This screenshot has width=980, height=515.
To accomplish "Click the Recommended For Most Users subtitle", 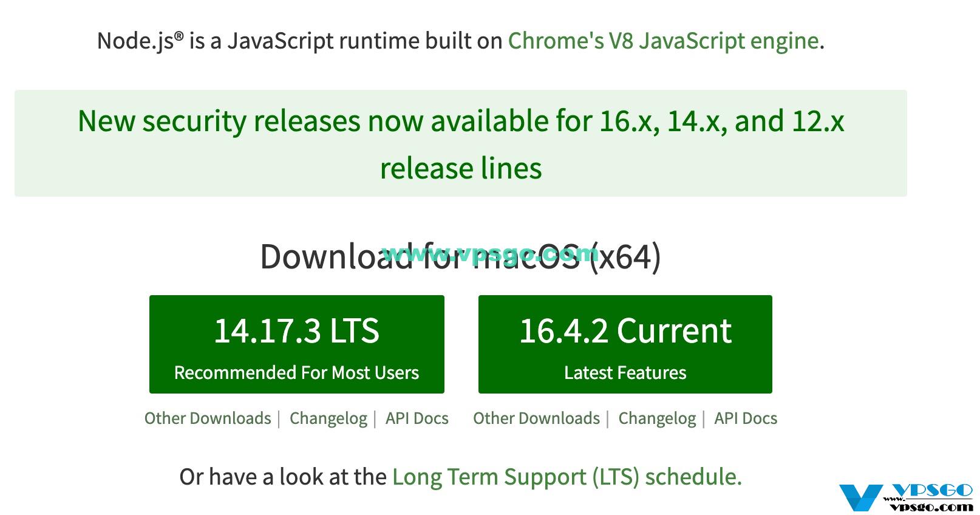I will point(296,372).
